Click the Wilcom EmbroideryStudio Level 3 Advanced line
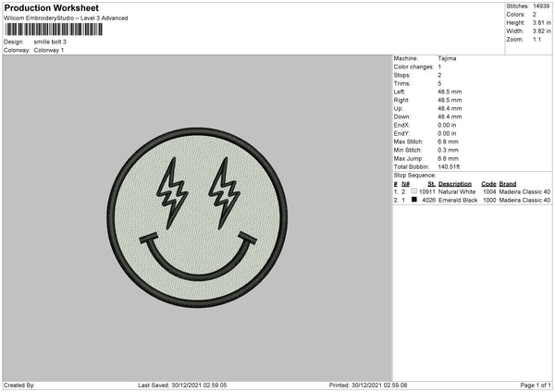The width and height of the screenshot is (555, 392). [x=66, y=18]
